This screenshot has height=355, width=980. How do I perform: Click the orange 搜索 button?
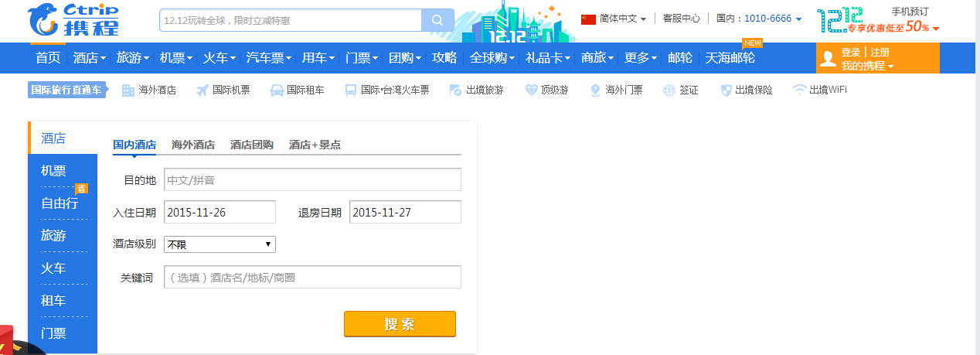[400, 324]
